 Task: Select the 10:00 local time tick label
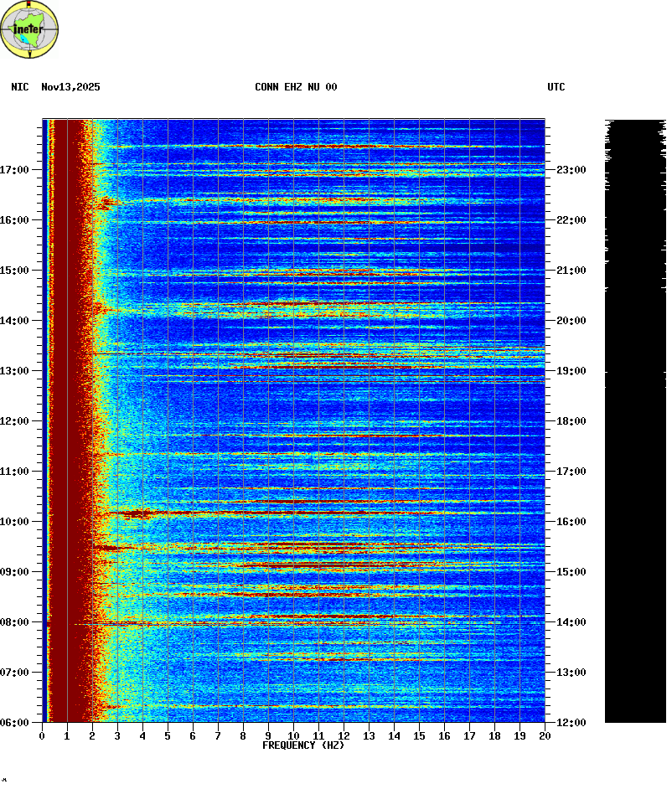pyautogui.click(x=14, y=522)
